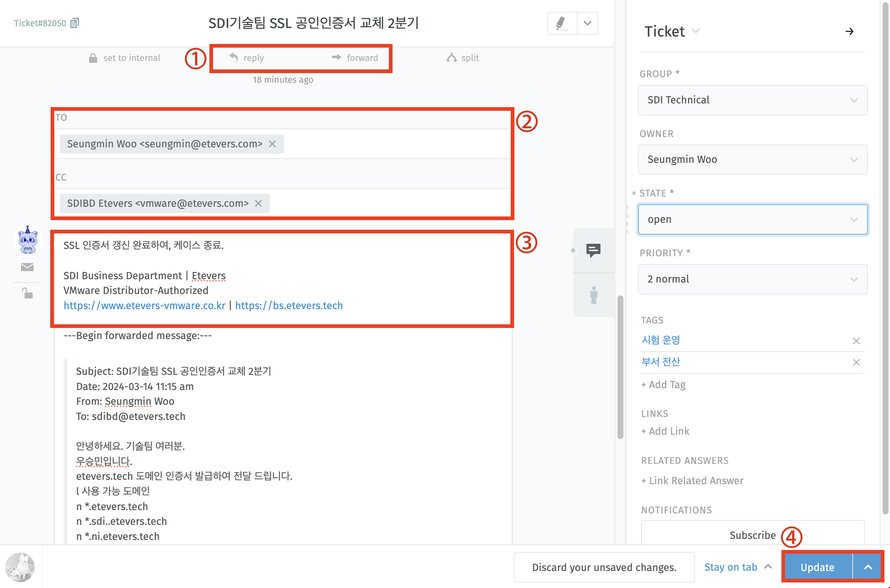Click the Update button
The width and height of the screenshot is (890, 588).
pyautogui.click(x=817, y=567)
